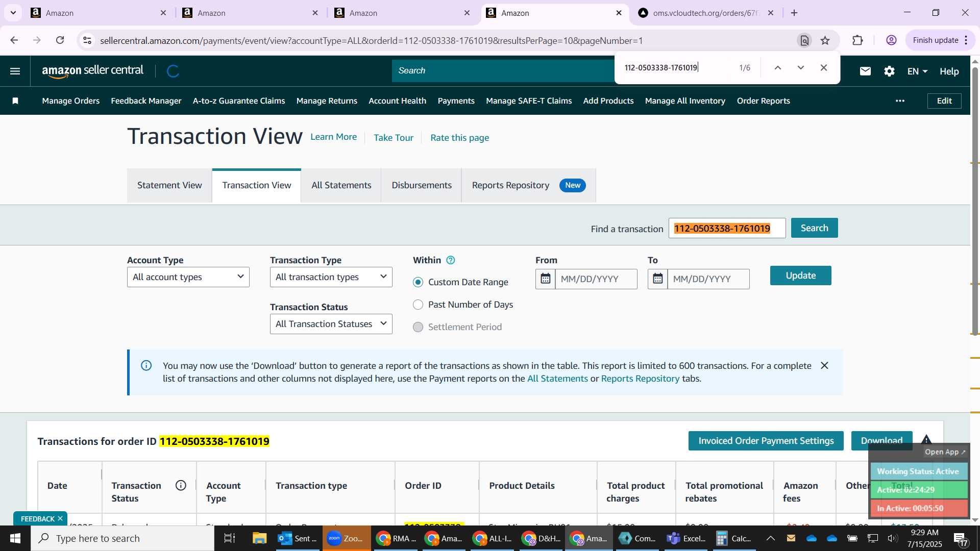The height and width of the screenshot is (551, 980).
Task: Click the Download button
Action: point(881,441)
